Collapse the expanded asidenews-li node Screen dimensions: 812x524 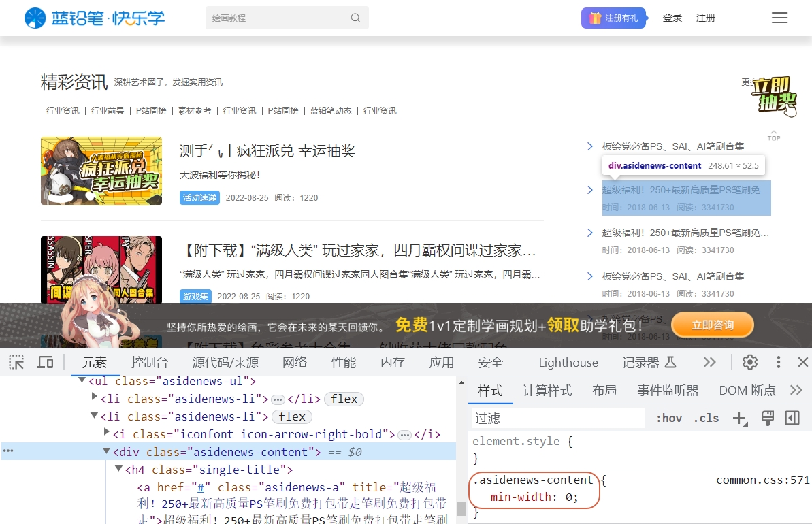(94, 414)
